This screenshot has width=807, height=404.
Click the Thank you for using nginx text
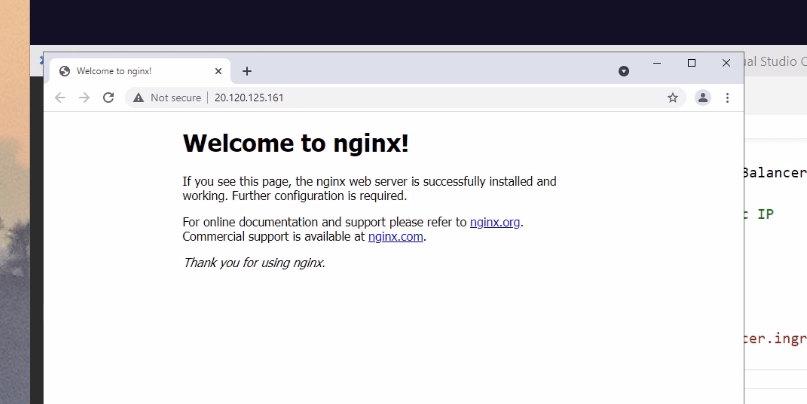coord(254,263)
